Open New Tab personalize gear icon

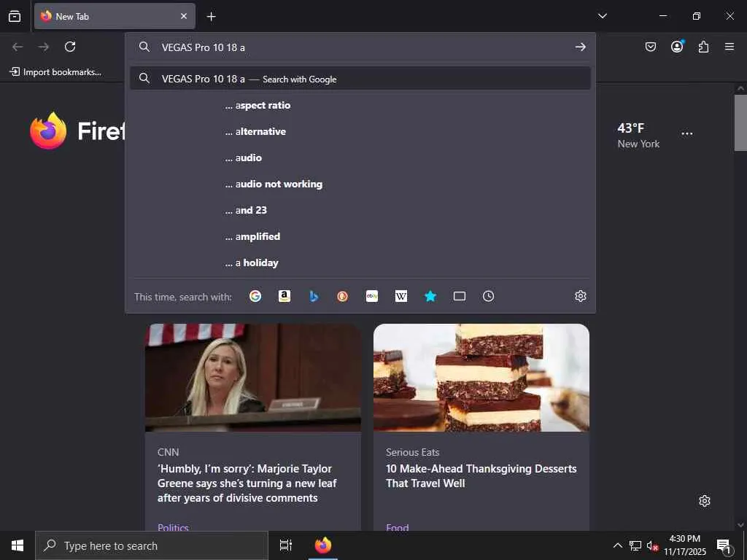[705, 501]
